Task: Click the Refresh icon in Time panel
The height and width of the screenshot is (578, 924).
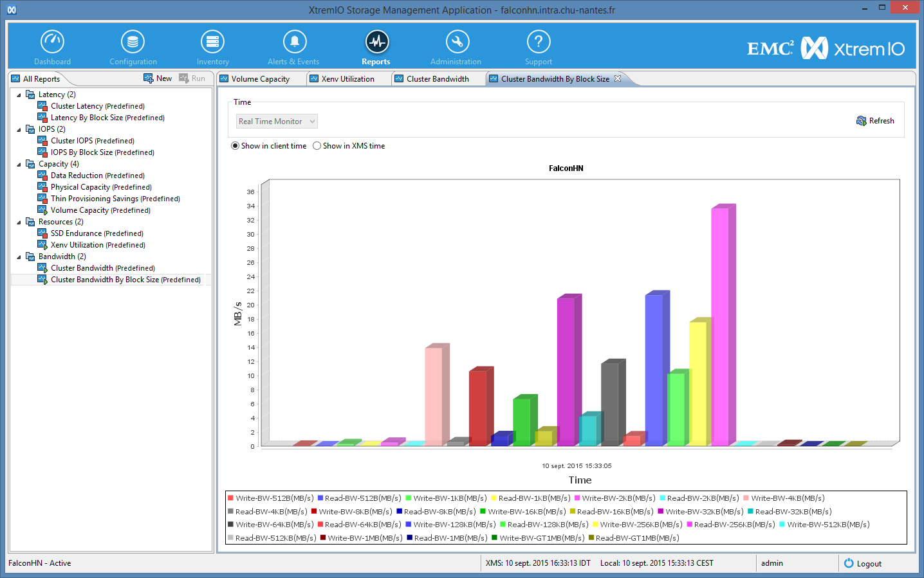Action: point(861,121)
